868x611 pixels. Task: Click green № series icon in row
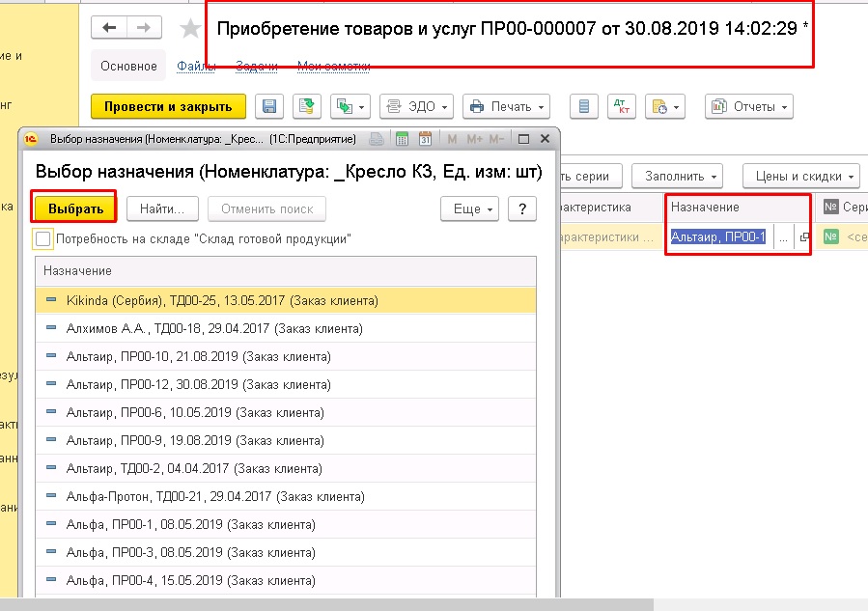831,236
